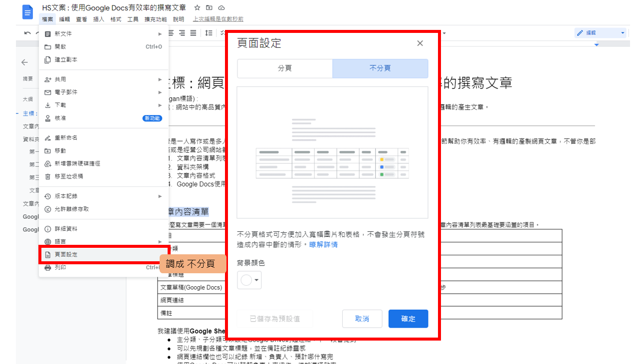Open the 工具 menu
This screenshot has width=643, height=364.
tap(133, 19)
